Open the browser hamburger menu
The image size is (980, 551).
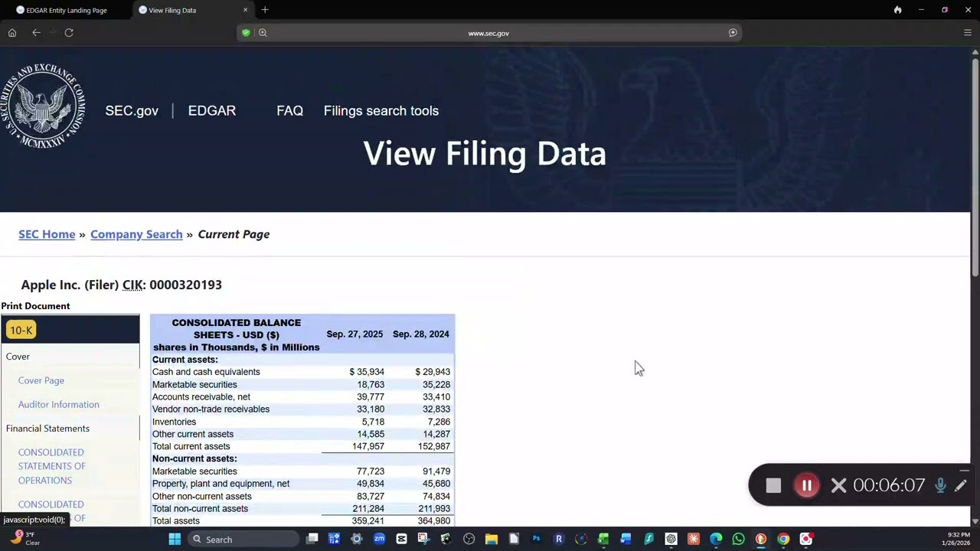click(x=968, y=33)
